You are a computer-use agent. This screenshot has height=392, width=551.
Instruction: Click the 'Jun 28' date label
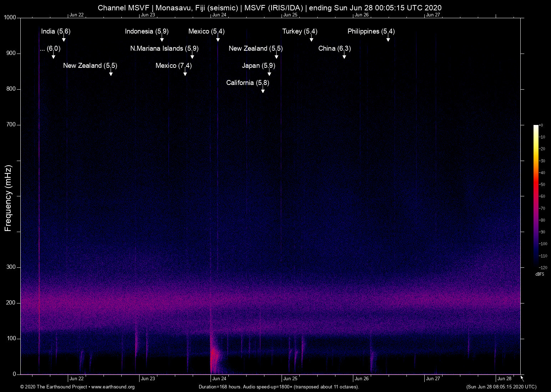[x=505, y=379]
